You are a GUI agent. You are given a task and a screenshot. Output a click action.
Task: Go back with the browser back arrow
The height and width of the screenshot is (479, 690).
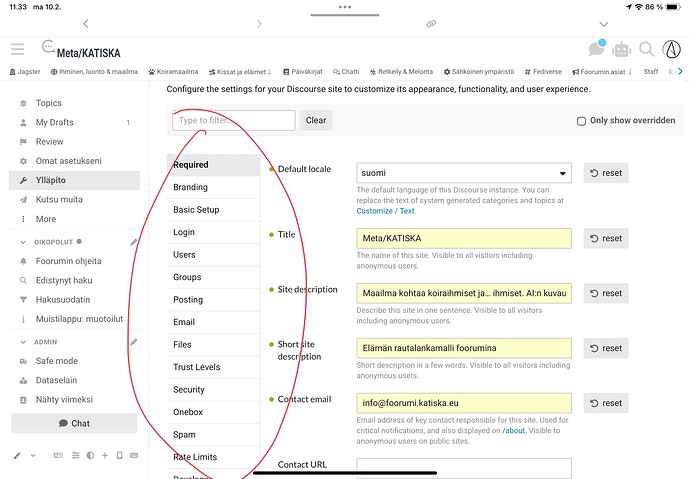[86, 24]
